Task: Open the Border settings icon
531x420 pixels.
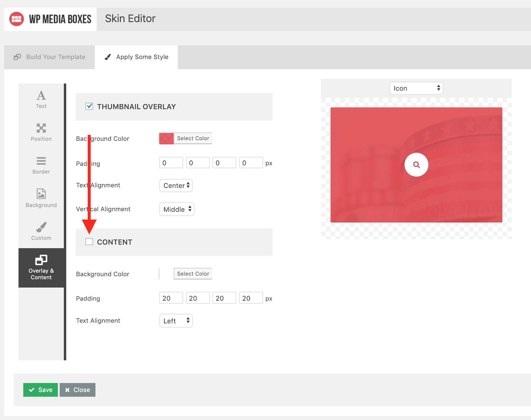Action: 41,161
